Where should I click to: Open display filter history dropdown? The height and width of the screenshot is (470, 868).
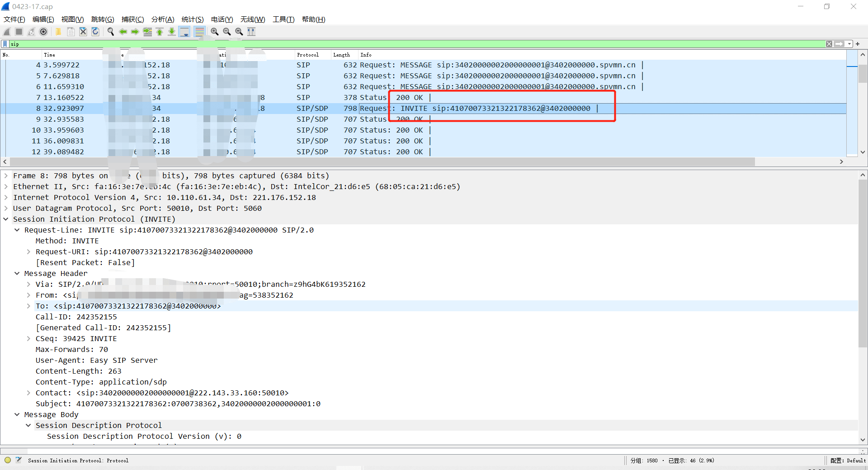point(849,44)
